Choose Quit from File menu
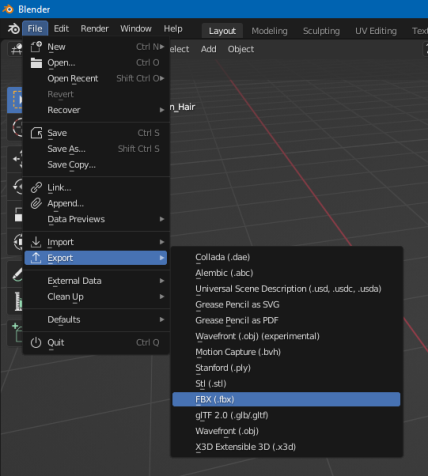 tap(96, 343)
